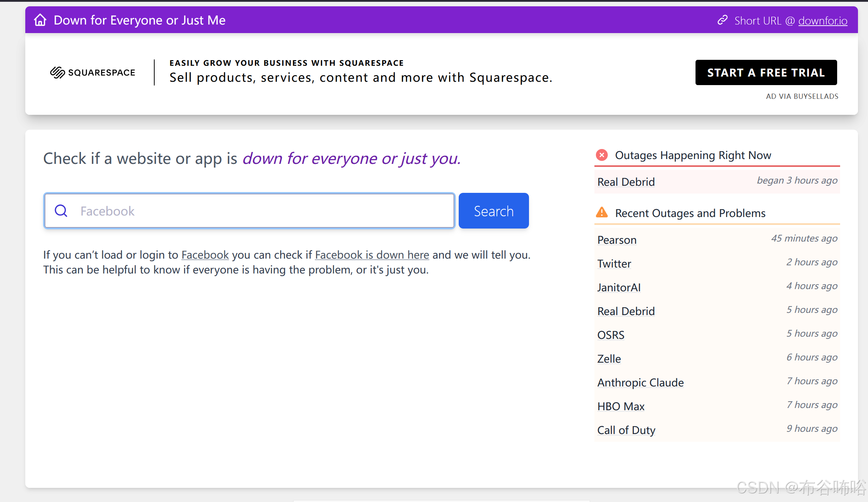Click the red X outages icon

(602, 155)
